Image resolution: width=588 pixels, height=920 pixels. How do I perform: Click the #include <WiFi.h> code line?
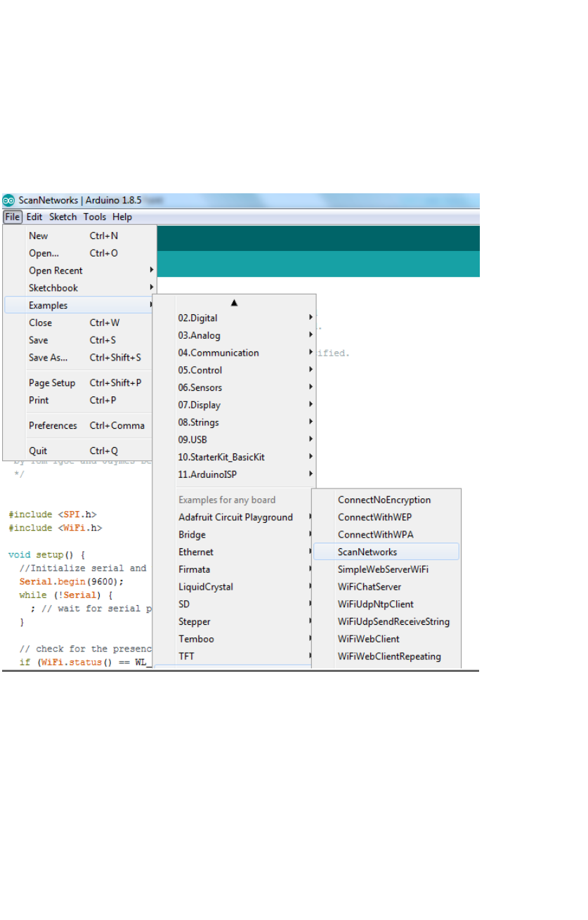tap(55, 528)
